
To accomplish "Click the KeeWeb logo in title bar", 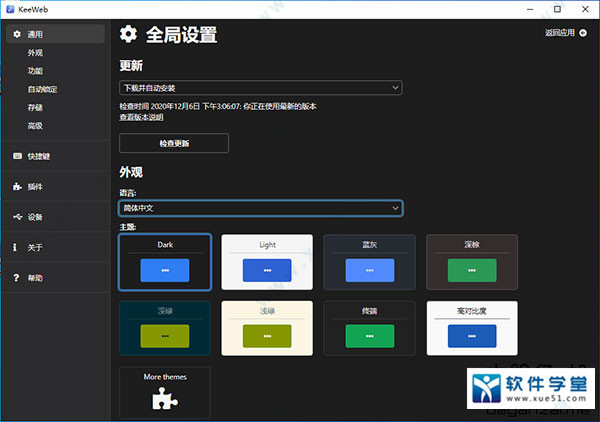I will click(x=10, y=9).
